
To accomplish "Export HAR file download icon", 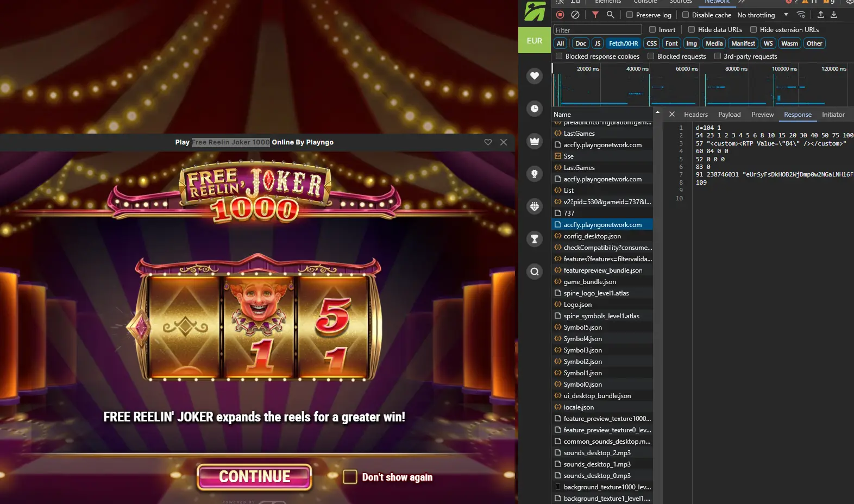I will click(x=834, y=15).
